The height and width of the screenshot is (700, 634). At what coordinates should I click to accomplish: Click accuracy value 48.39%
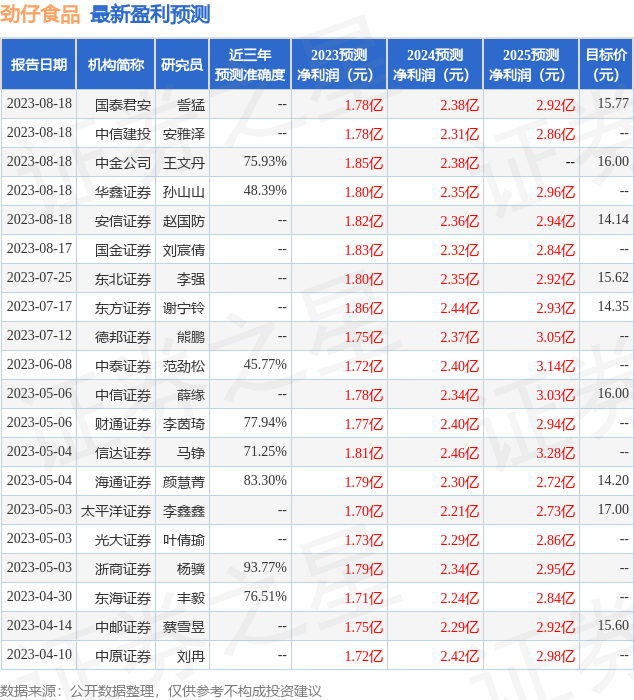265,190
